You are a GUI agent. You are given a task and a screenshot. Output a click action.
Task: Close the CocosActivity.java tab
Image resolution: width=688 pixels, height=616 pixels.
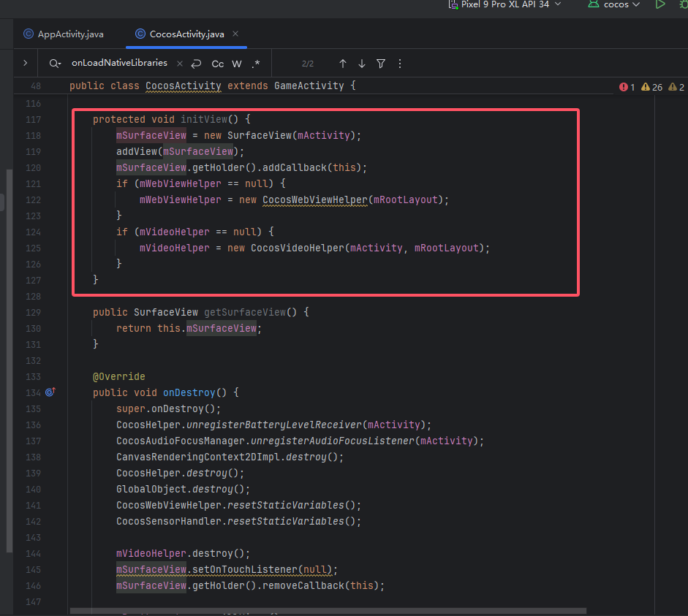click(235, 34)
